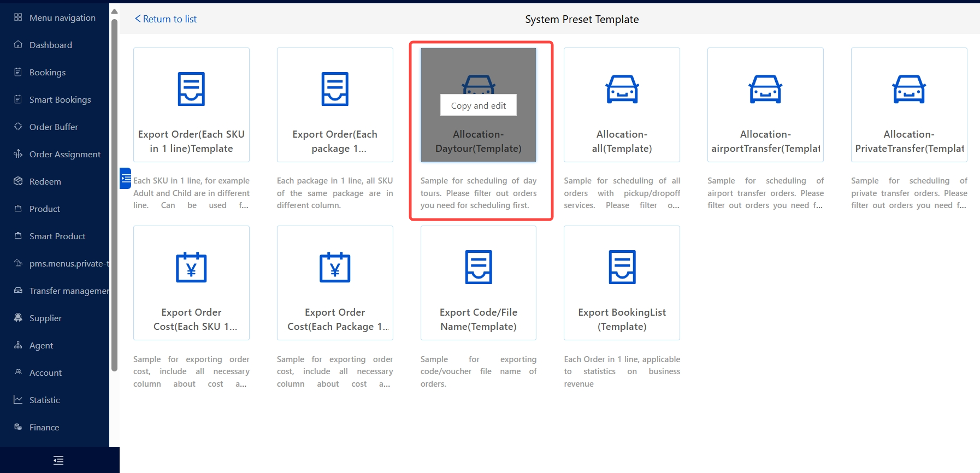
Task: Open the Dashboard menu item
Action: [x=50, y=45]
